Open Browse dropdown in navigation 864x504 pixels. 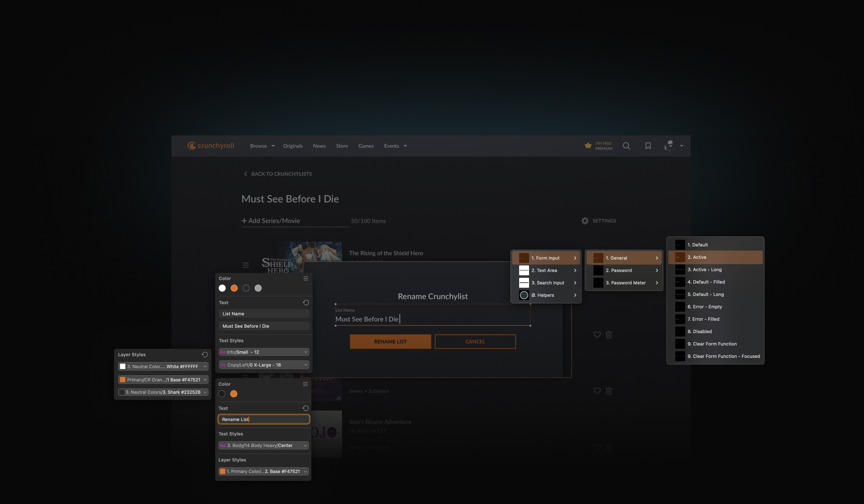[262, 146]
